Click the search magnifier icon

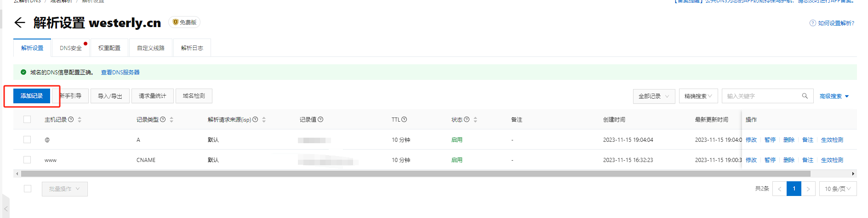tap(805, 96)
